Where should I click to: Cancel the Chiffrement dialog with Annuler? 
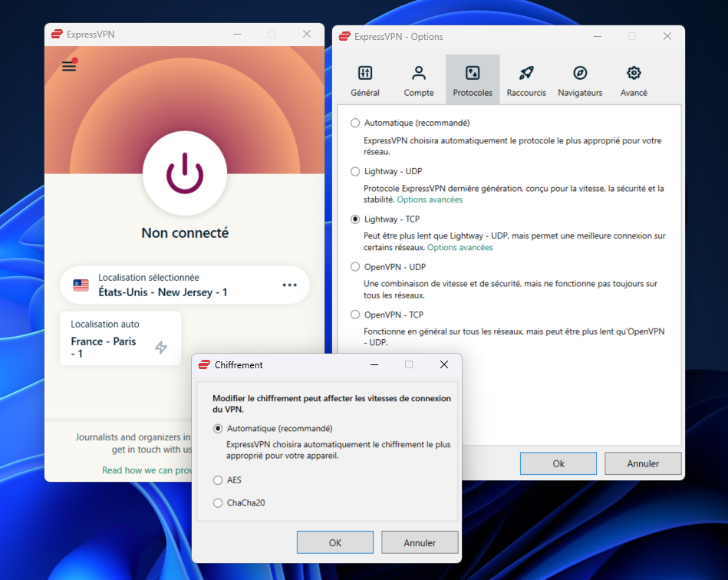[x=420, y=542]
